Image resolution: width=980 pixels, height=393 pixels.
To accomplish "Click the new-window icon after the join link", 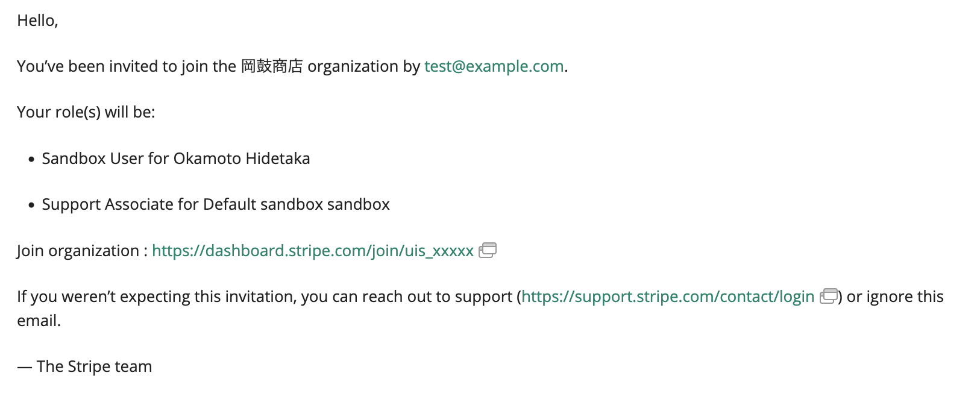I will coord(488,250).
